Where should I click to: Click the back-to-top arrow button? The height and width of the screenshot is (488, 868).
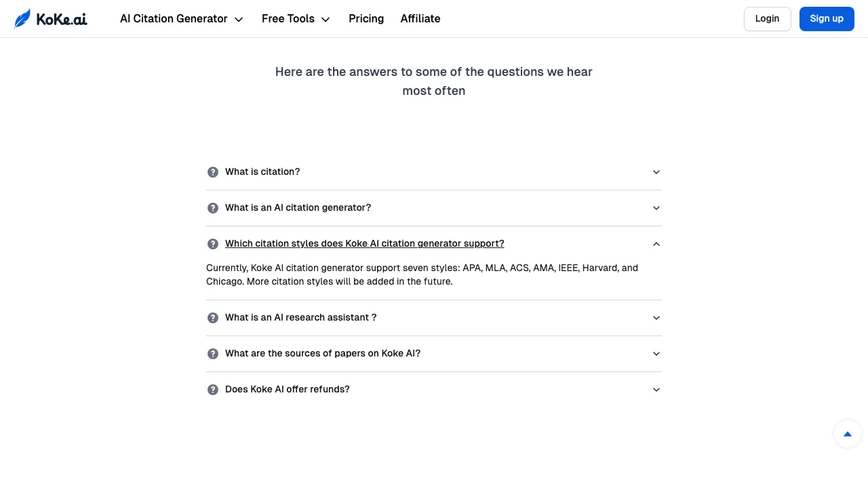click(x=848, y=434)
